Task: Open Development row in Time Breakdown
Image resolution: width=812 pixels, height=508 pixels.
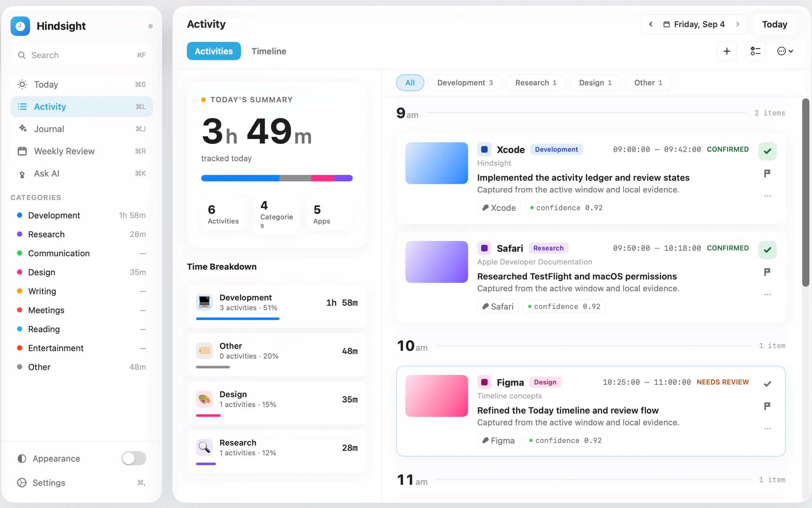Action: click(277, 306)
